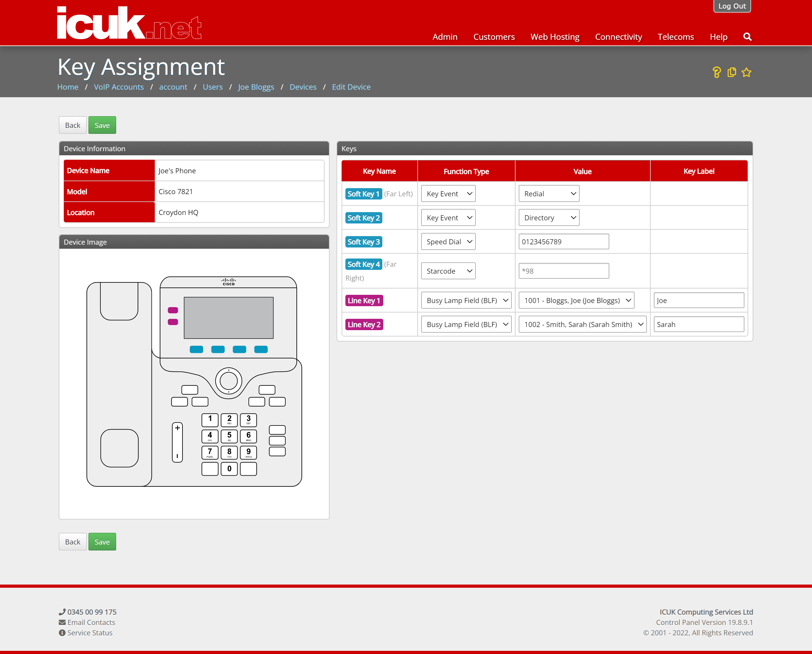Click the copy page icon
This screenshot has height=654, width=812.
pos(731,72)
